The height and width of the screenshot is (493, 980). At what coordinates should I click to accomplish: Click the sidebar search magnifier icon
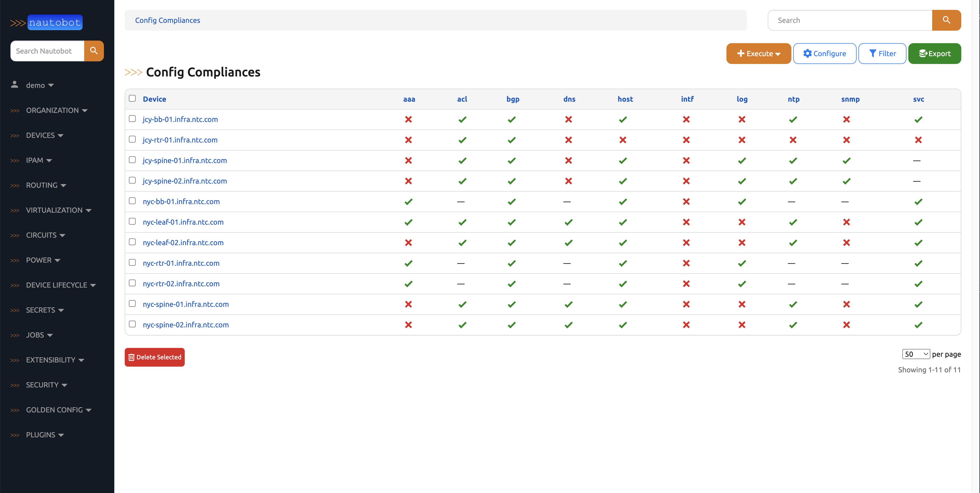coord(94,51)
